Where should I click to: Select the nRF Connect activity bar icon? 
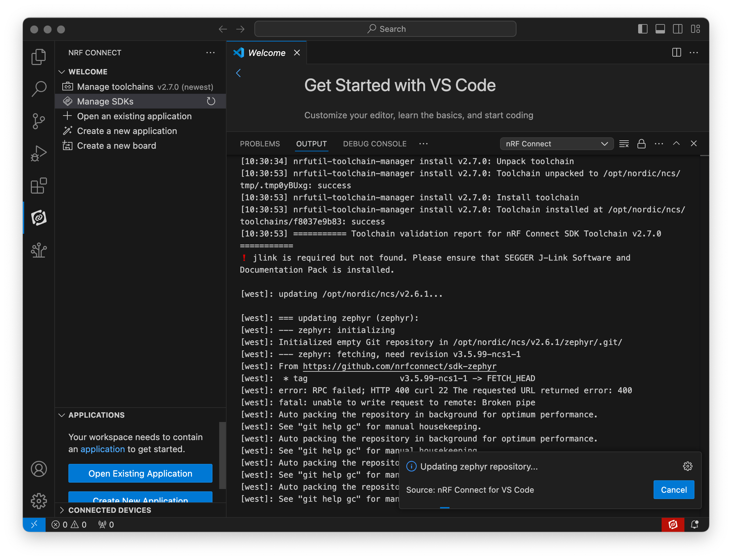click(39, 218)
